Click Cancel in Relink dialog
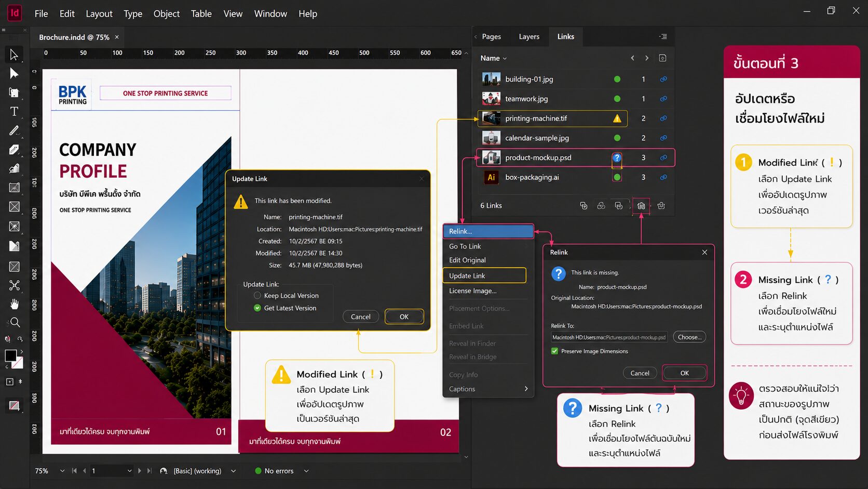Viewport: 868px width, 489px height. [x=640, y=373]
